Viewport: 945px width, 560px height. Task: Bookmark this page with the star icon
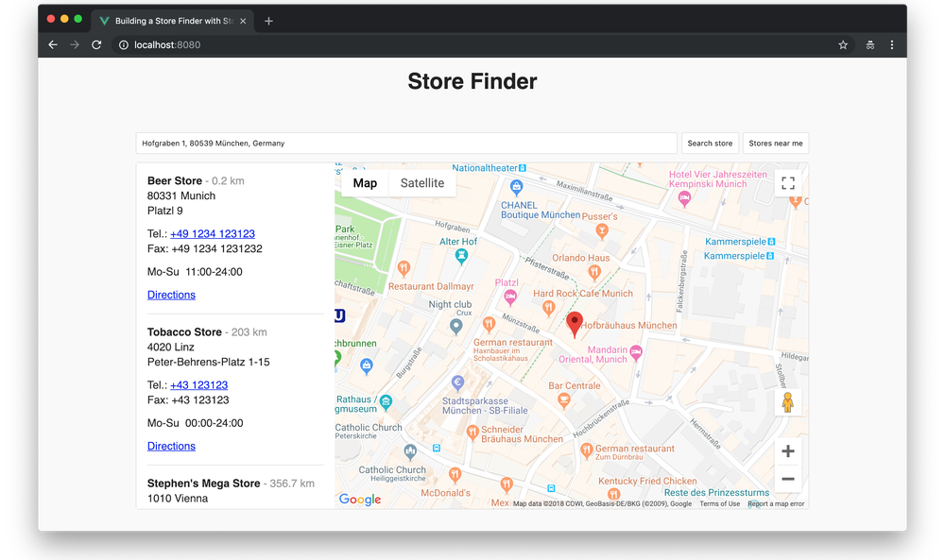coord(843,45)
